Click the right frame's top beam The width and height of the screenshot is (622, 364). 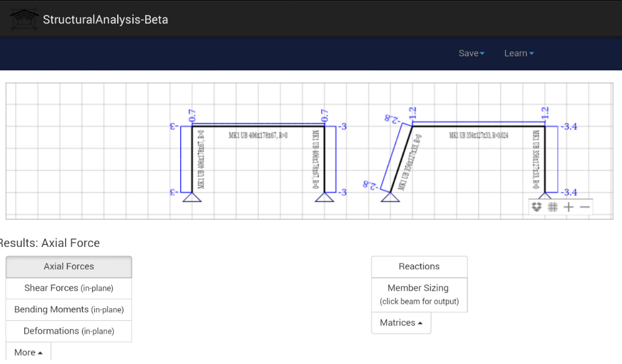(x=479, y=126)
